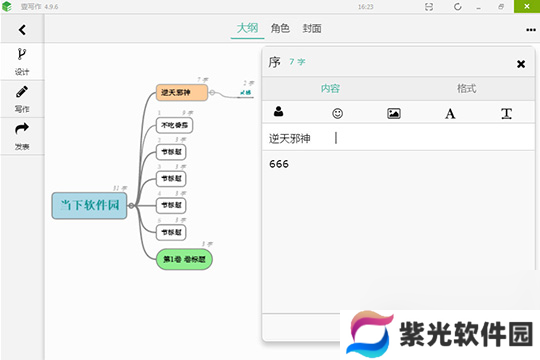The width and height of the screenshot is (540, 360).
Task: Click the T text format icon
Action: point(506,113)
